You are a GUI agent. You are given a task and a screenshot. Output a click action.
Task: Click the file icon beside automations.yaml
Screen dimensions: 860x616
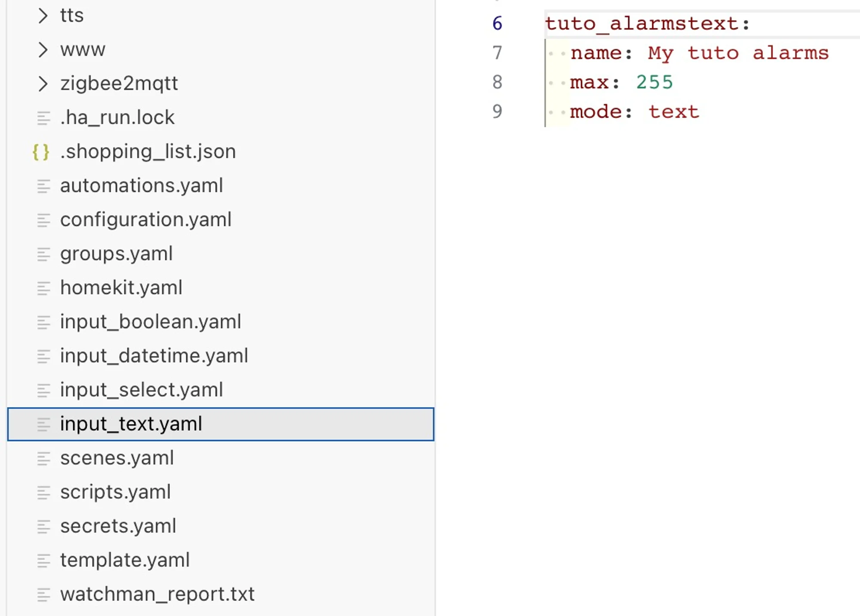click(43, 186)
